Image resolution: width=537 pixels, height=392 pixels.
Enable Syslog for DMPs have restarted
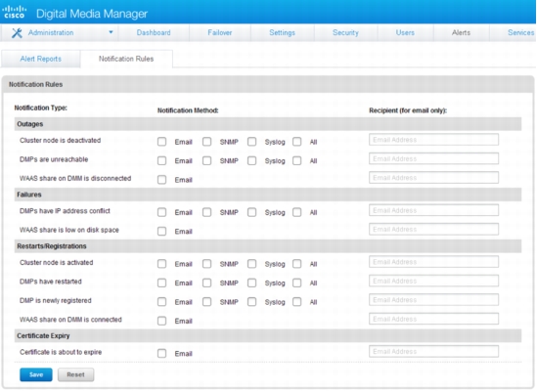click(x=251, y=283)
